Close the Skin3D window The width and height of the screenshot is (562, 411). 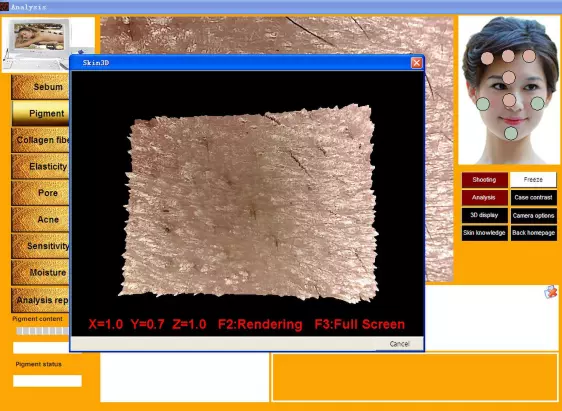click(416, 63)
